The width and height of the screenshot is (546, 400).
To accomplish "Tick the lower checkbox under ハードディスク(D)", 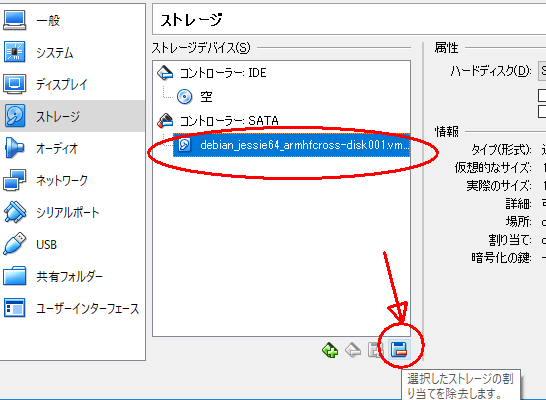I will [542, 112].
